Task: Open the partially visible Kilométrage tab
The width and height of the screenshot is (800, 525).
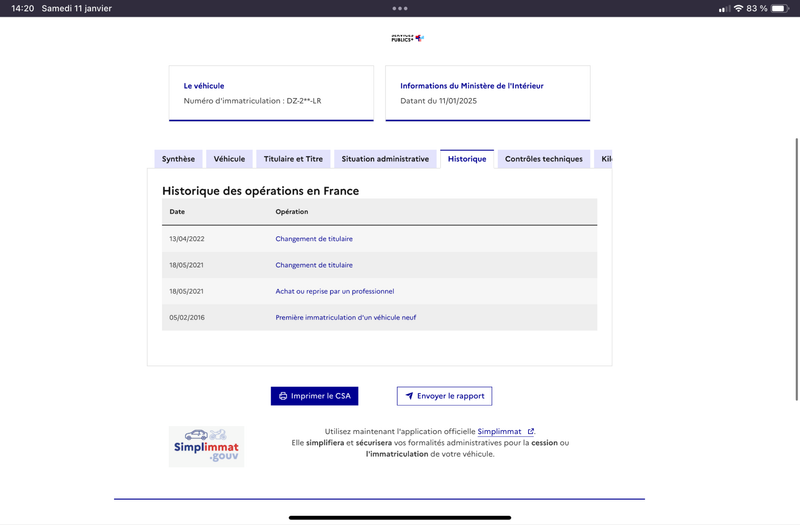Action: click(x=605, y=159)
